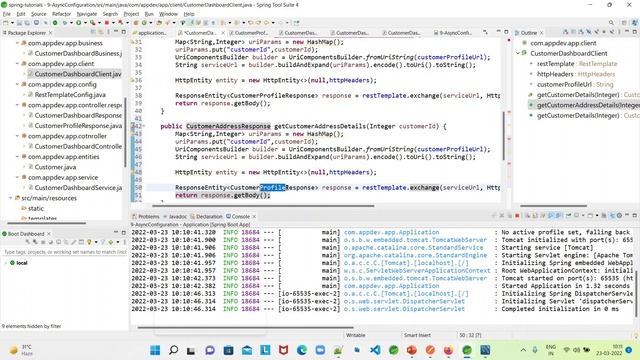Collapse the com.appdev.app.business package
640x360 pixels.
pyautogui.click(x=17, y=43)
